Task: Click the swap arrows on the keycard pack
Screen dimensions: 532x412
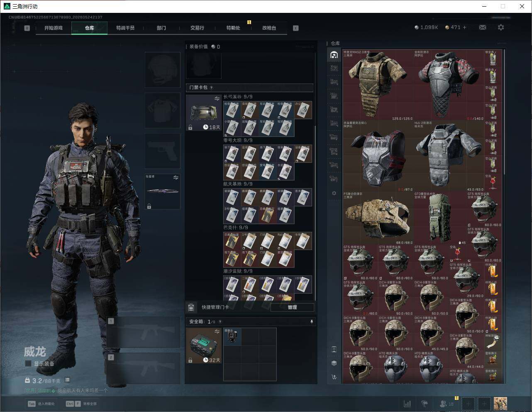Action: click(x=217, y=99)
